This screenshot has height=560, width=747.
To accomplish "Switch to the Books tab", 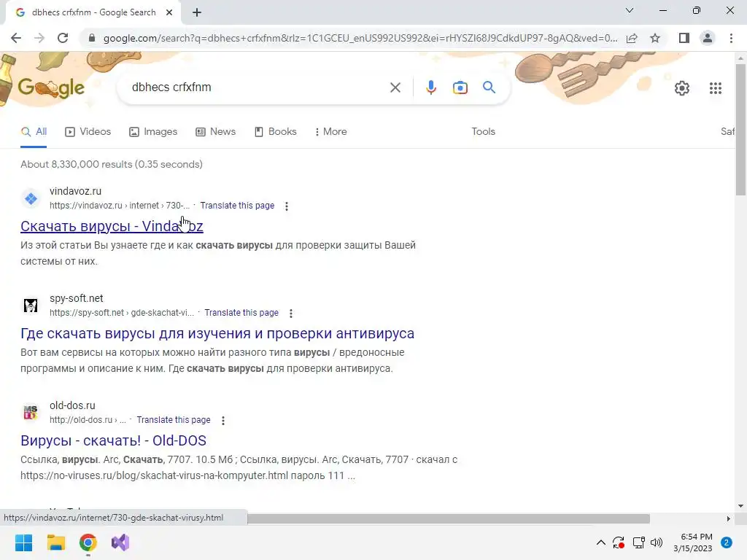I will tap(276, 132).
